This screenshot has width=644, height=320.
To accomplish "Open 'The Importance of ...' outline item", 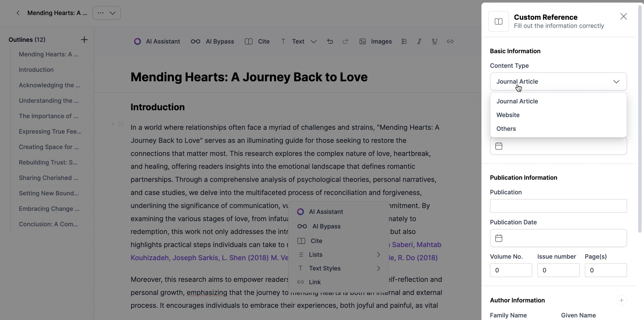I will [x=48, y=116].
